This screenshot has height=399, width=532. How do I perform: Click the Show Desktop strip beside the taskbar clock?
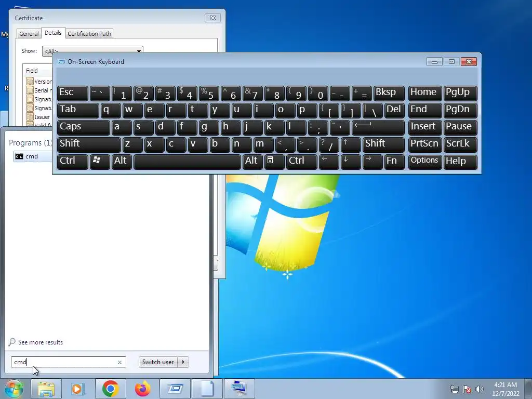point(529,389)
